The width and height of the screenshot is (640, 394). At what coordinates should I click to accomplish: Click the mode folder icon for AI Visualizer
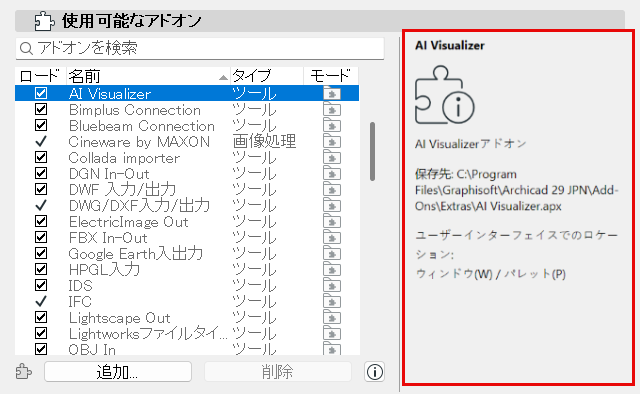coord(332,93)
